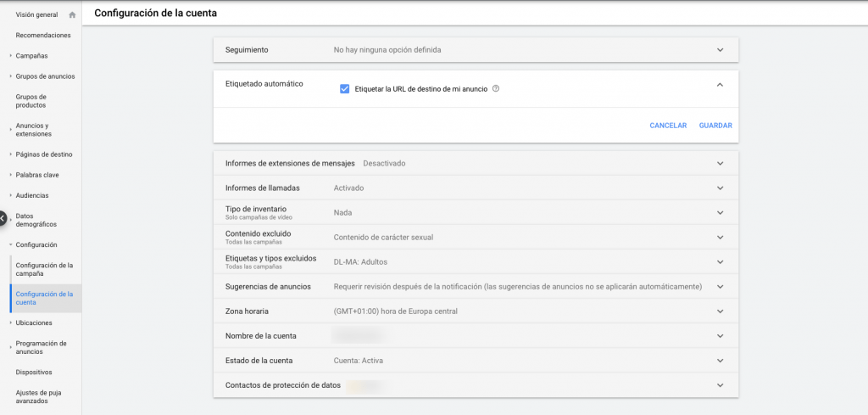Expand the Informes de llamadas chevron
Viewport: 868px width, 415px height.
pos(720,188)
